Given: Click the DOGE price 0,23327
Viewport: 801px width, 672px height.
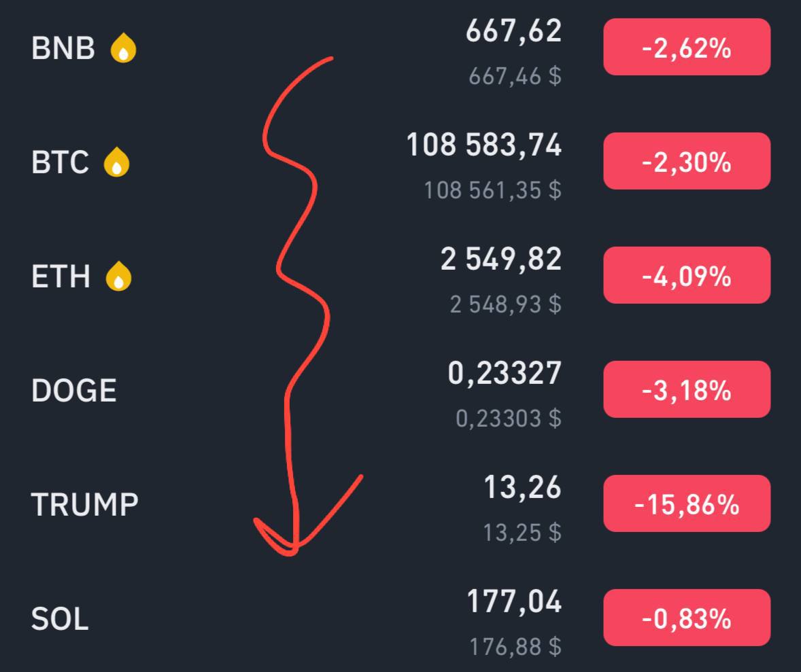Looking at the screenshot, I should click(505, 373).
